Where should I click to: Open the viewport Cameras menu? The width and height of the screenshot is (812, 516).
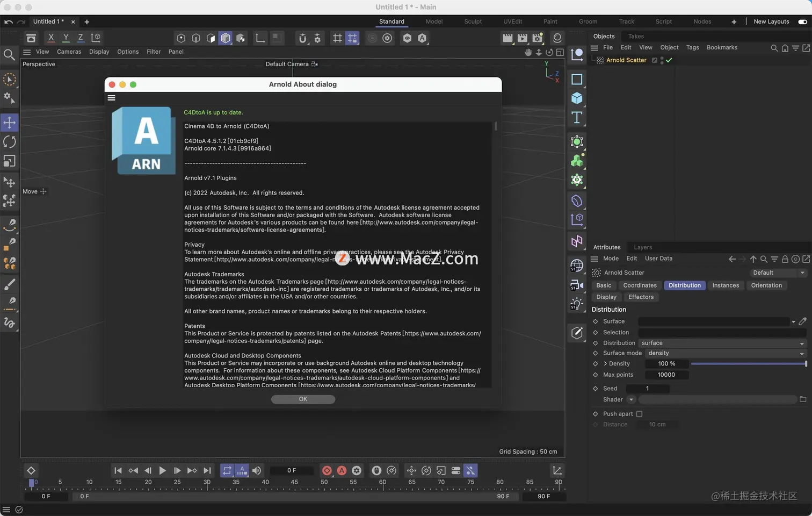coord(69,52)
